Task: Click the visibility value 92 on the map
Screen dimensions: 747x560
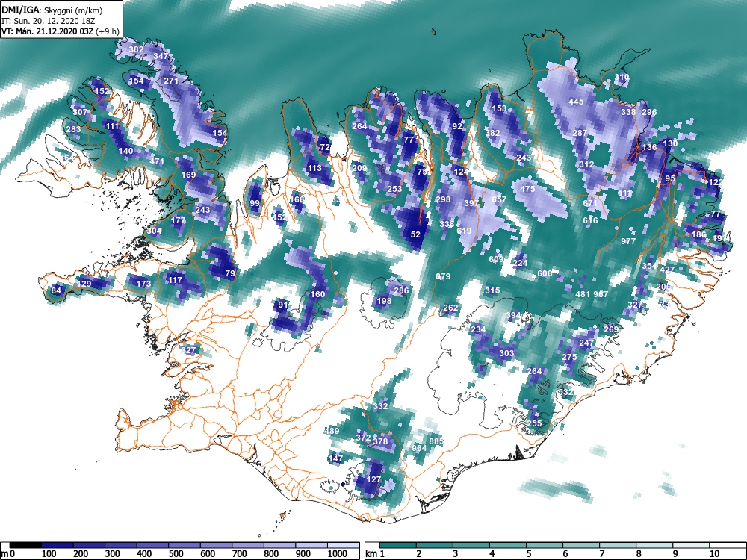Action: pyautogui.click(x=457, y=126)
